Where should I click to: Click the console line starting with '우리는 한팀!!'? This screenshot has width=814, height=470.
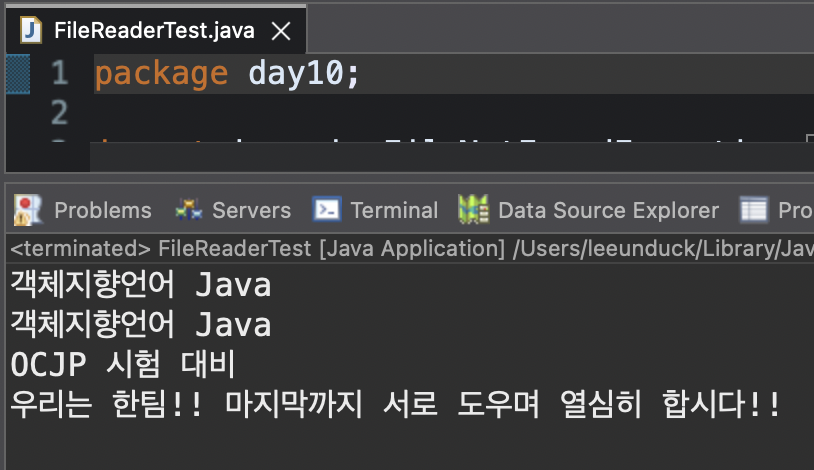pyautogui.click(x=395, y=404)
